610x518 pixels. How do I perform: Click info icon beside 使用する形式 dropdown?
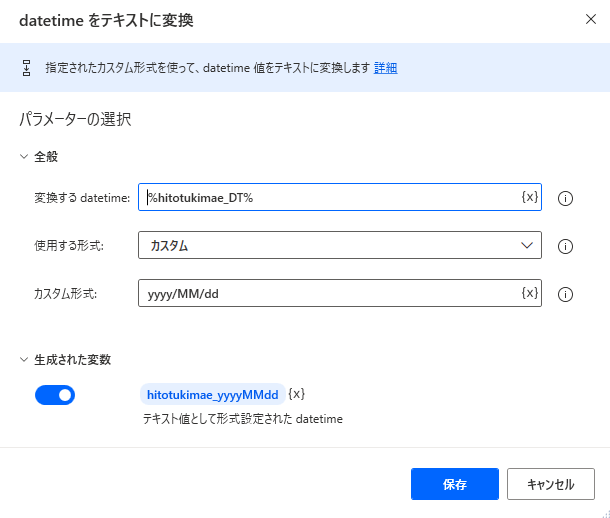click(x=565, y=246)
